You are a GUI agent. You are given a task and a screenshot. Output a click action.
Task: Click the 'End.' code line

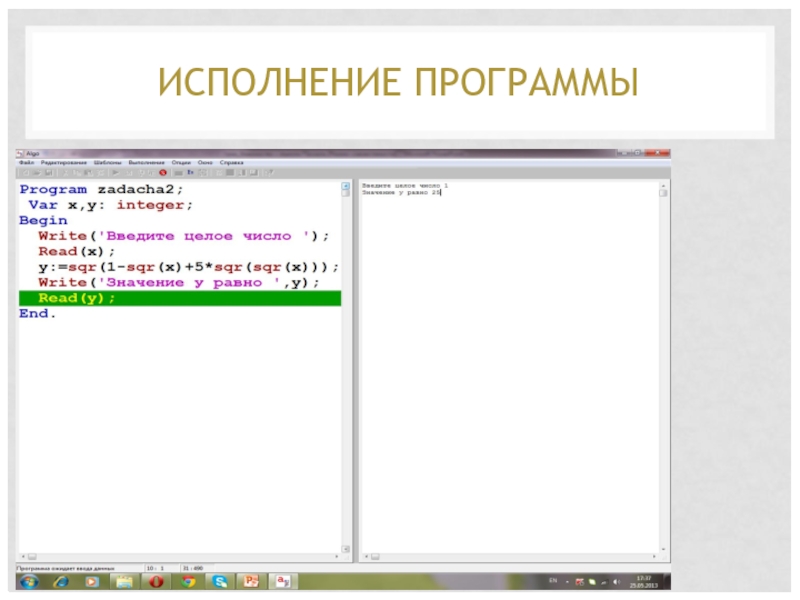click(x=37, y=314)
